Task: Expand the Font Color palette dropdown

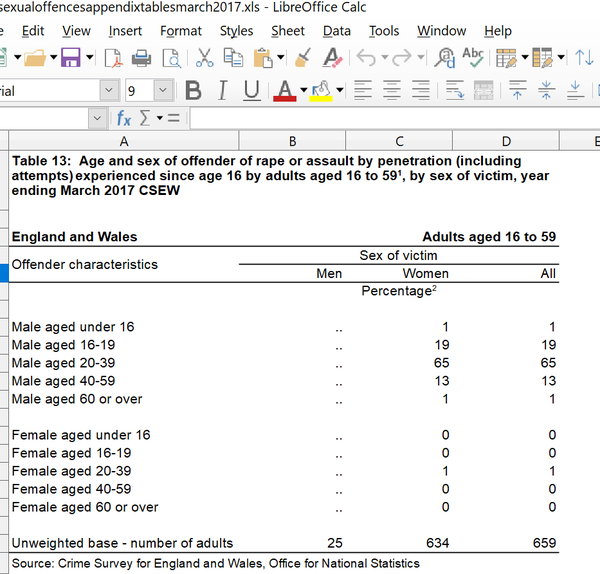Action: pyautogui.click(x=303, y=91)
